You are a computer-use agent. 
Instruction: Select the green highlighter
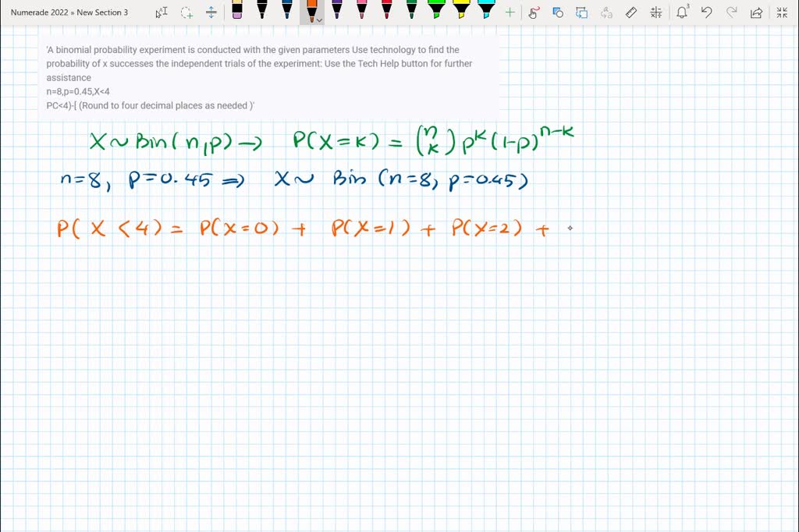coord(437,12)
